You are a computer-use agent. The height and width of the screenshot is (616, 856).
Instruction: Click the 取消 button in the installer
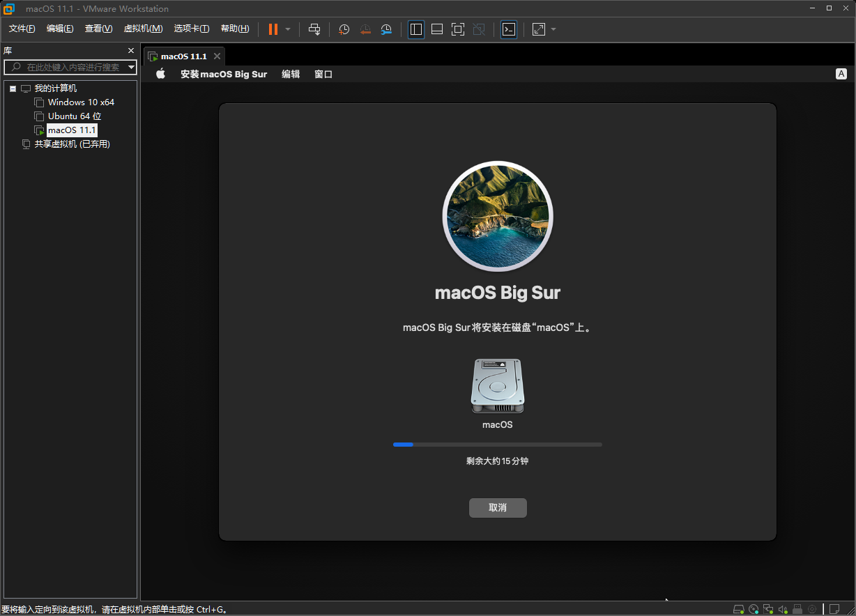click(498, 508)
